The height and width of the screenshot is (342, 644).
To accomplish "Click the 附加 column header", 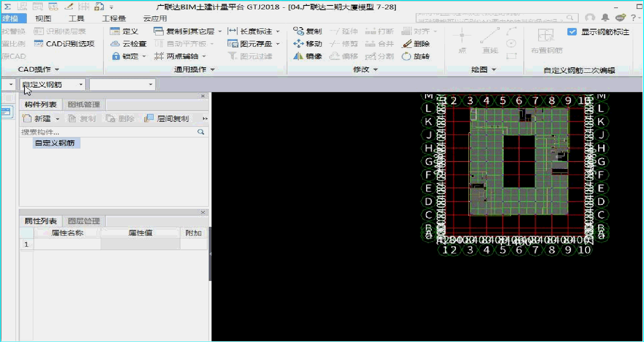I will point(194,233).
